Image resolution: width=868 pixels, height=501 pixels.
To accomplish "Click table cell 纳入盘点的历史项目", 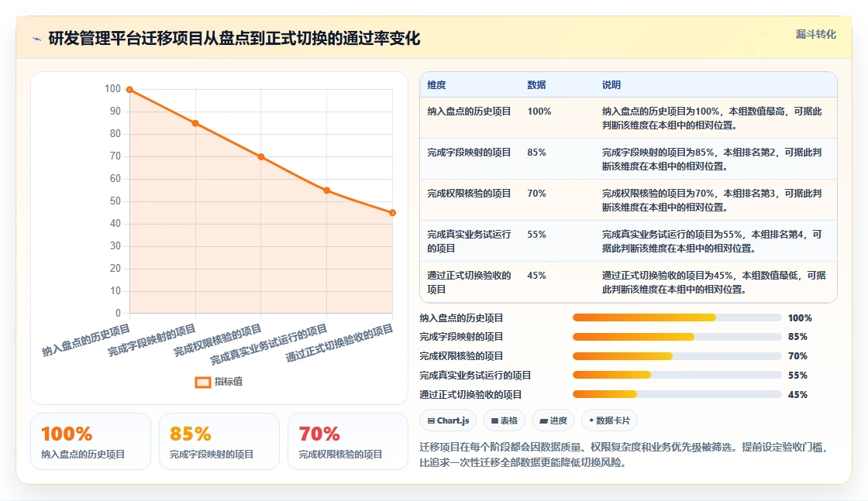I will point(469,112).
